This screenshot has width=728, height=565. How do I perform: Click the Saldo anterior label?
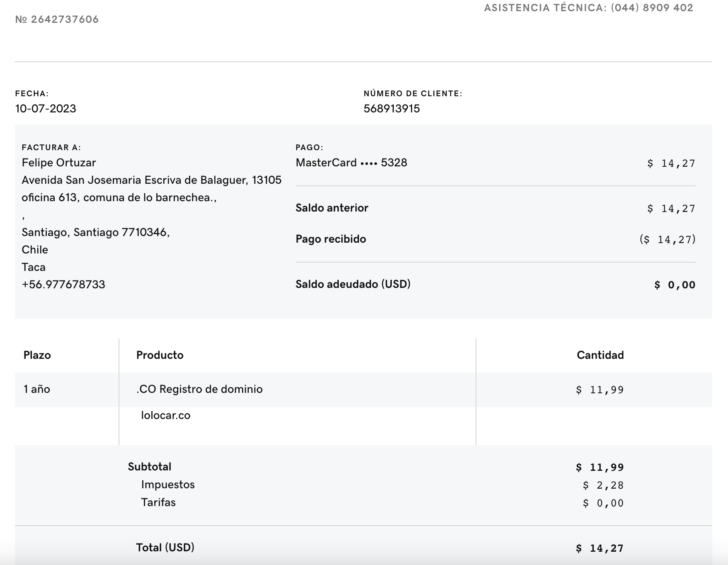(x=332, y=208)
